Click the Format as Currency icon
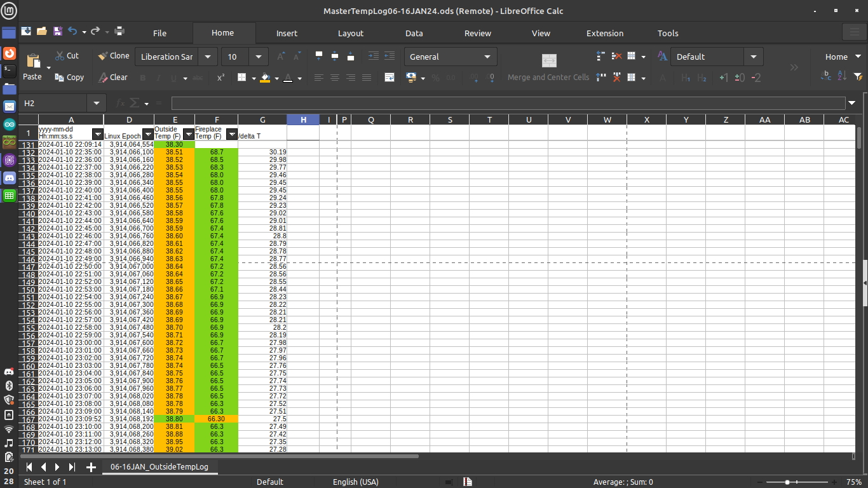The height and width of the screenshot is (488, 868). pyautogui.click(x=411, y=78)
